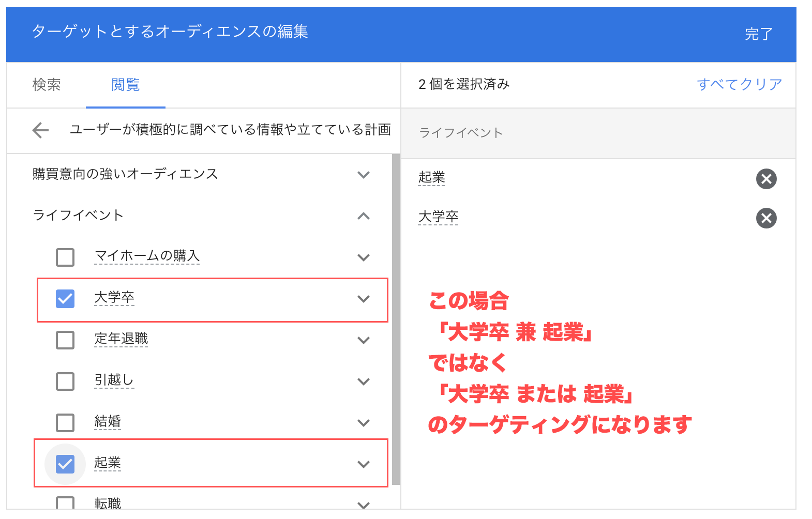Uncheck the 起業 checkbox
Viewport: 812px width, 519px height.
(x=65, y=464)
